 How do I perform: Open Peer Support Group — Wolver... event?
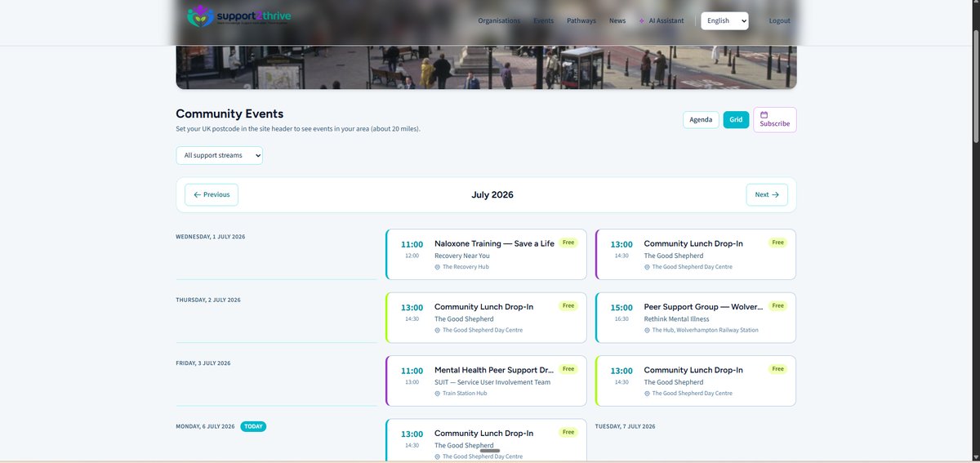695,318
